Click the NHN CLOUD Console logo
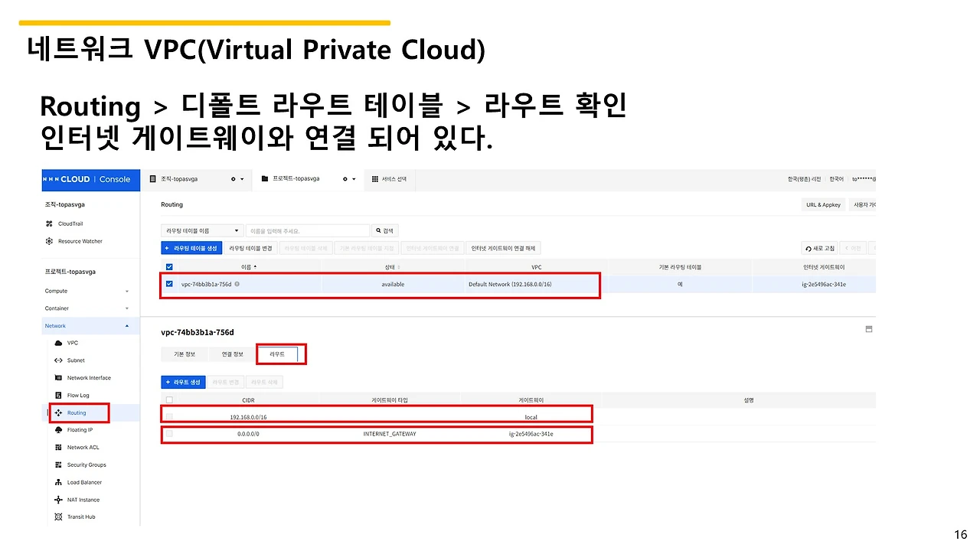This screenshot has width=980, height=551. [91, 179]
